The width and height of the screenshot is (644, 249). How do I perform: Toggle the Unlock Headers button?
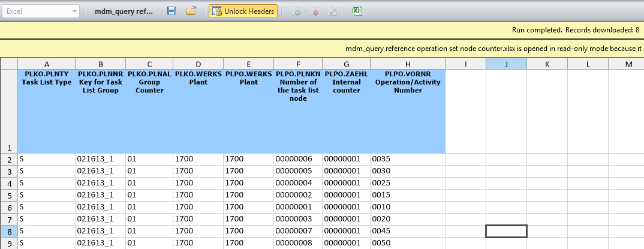(243, 11)
